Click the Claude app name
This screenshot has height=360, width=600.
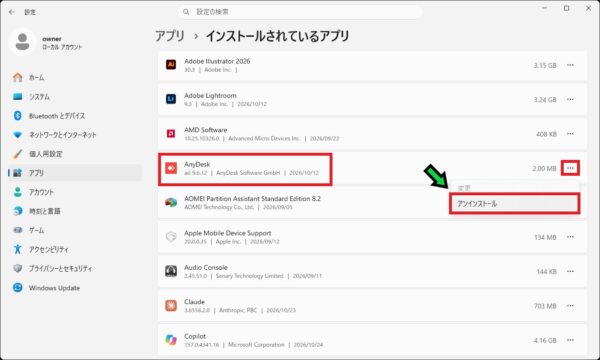coord(194,302)
